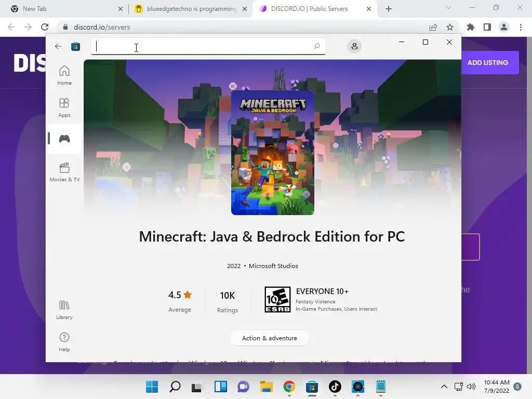
Task: Open the Store account profile icon
Action: pos(354,46)
